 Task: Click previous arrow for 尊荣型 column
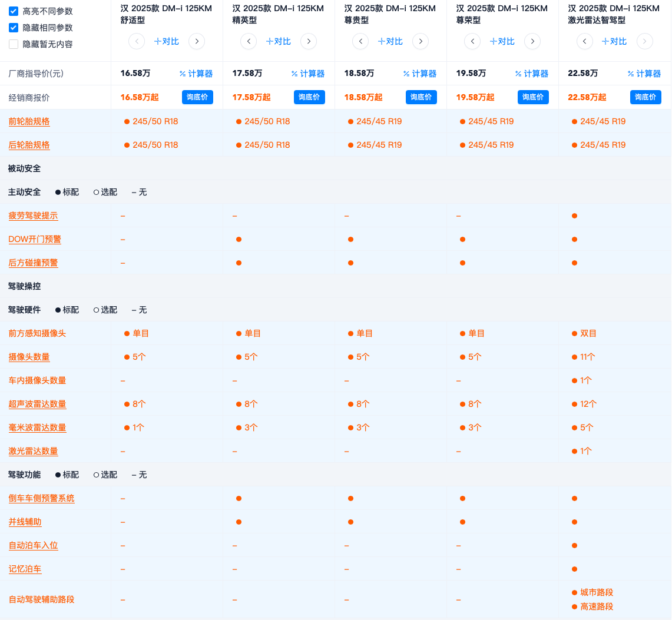tap(472, 42)
